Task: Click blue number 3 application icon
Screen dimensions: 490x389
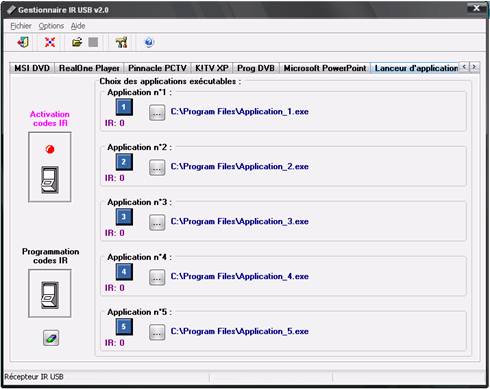Action: (x=124, y=217)
